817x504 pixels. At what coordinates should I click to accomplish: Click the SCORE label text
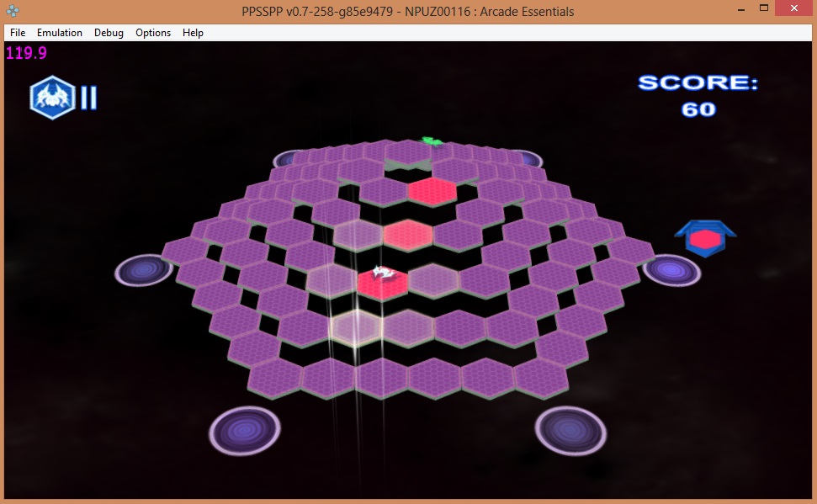[x=698, y=82]
